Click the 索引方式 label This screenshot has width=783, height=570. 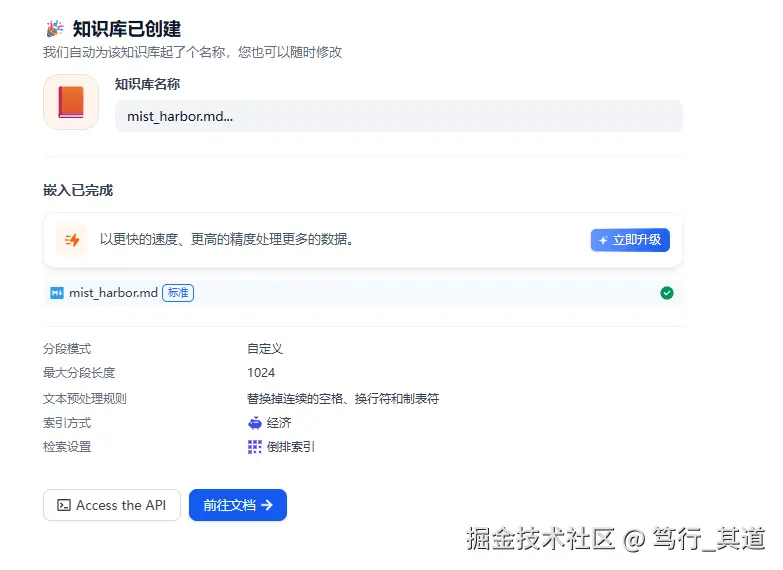tap(67, 423)
